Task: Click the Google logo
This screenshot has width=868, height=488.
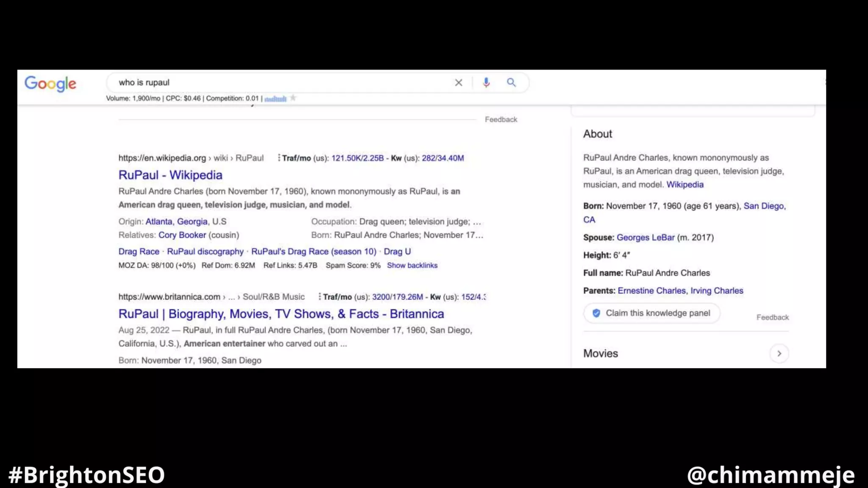Action: 50,83
